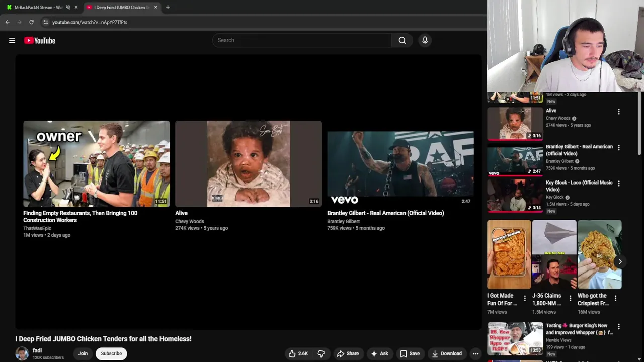Subscribe to the fadi channel
This screenshot has width=644, height=362.
pyautogui.click(x=111, y=354)
